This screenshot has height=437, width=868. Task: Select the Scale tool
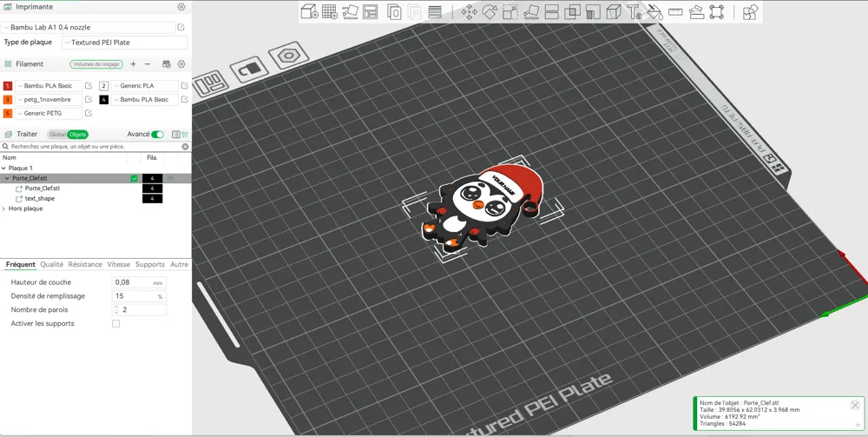coord(510,11)
